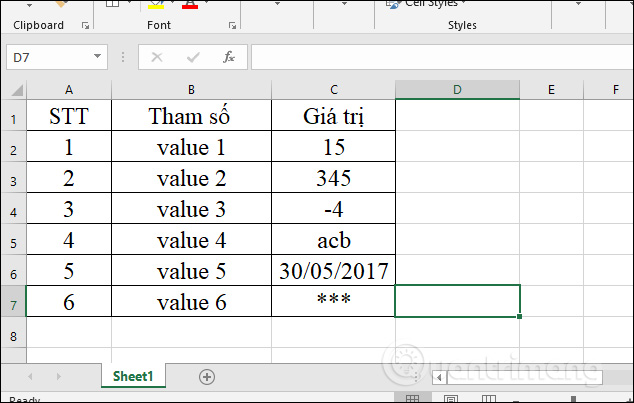Select the cell with ***
This screenshot has width=634, height=403.
click(x=334, y=302)
